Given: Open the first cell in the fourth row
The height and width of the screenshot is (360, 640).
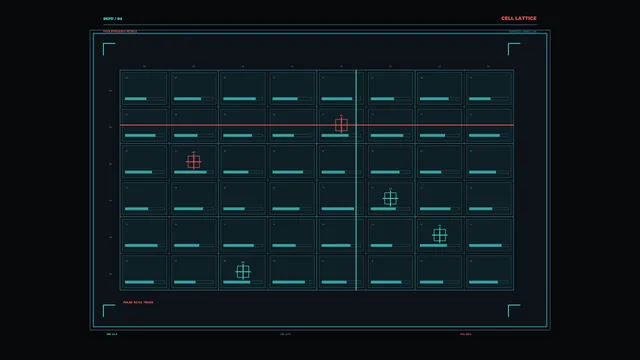Looking at the screenshot, I should point(144,198).
